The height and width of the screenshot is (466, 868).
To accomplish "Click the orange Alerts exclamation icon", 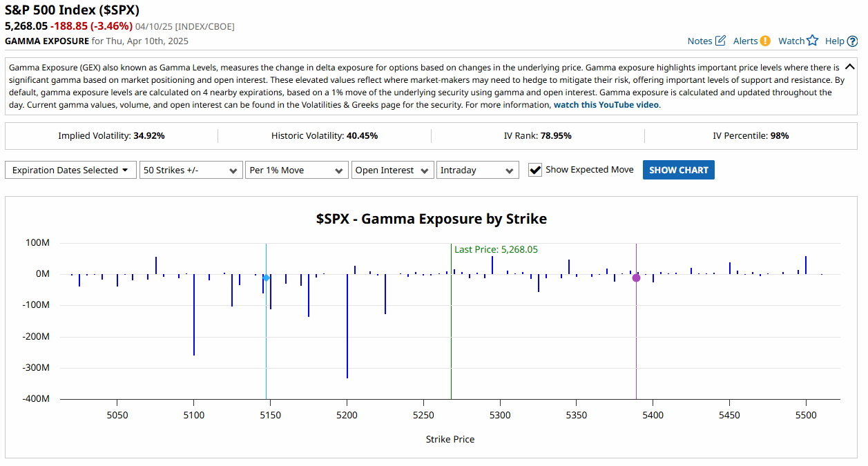I will [765, 41].
